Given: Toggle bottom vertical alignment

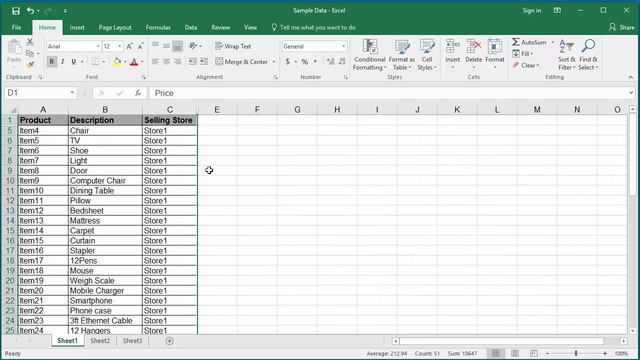Looking at the screenshot, I should [177, 46].
